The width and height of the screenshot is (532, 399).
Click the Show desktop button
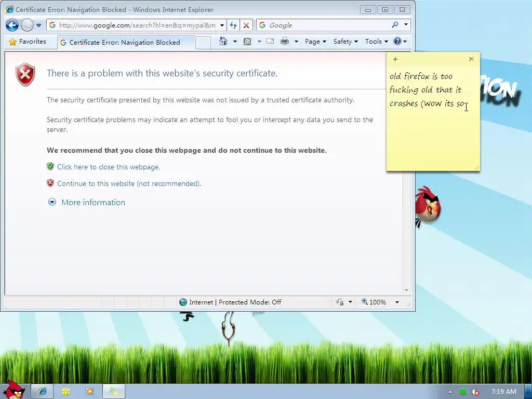[x=528, y=392]
